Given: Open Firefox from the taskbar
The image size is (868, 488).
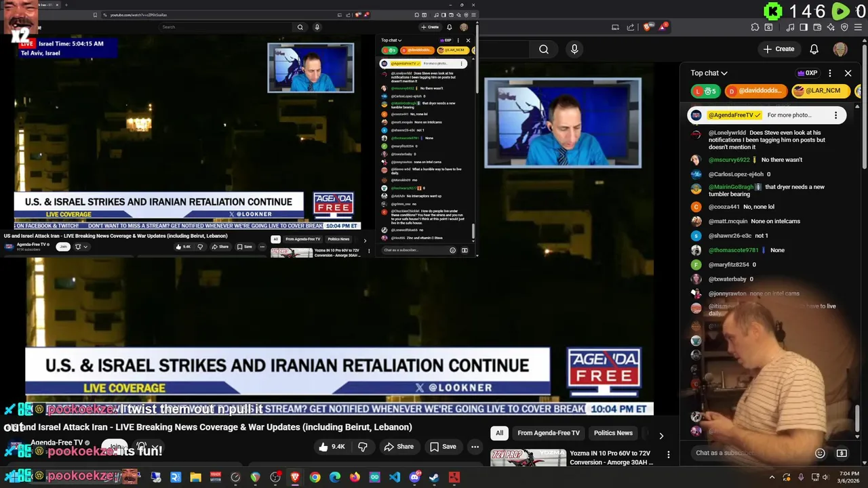Looking at the screenshot, I should pos(355,477).
